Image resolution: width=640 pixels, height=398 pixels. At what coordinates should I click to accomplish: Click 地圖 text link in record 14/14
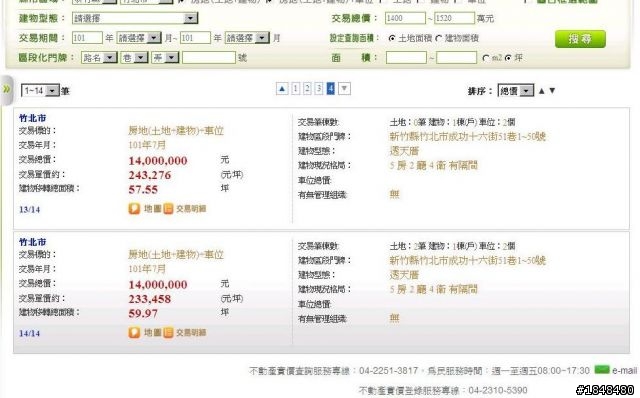click(153, 333)
